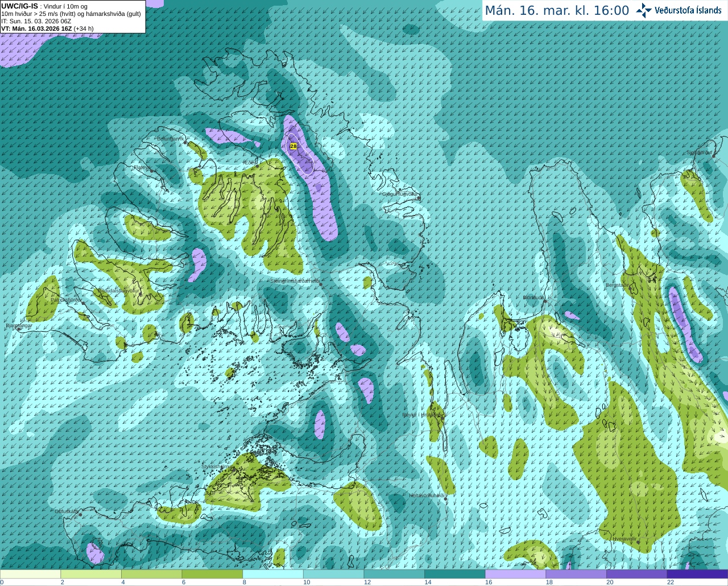Select the Steingrímsfjarðarheiði station marker
Screen dimensions: 728x586
321,284
